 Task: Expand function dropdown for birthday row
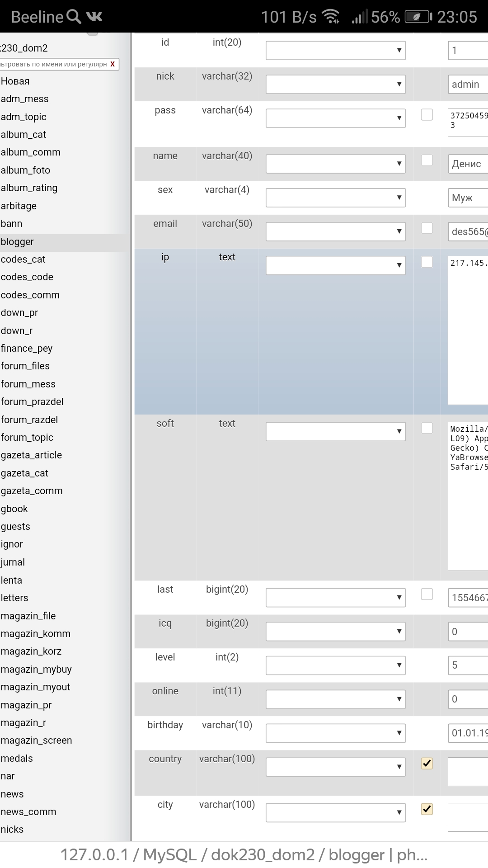point(335,733)
